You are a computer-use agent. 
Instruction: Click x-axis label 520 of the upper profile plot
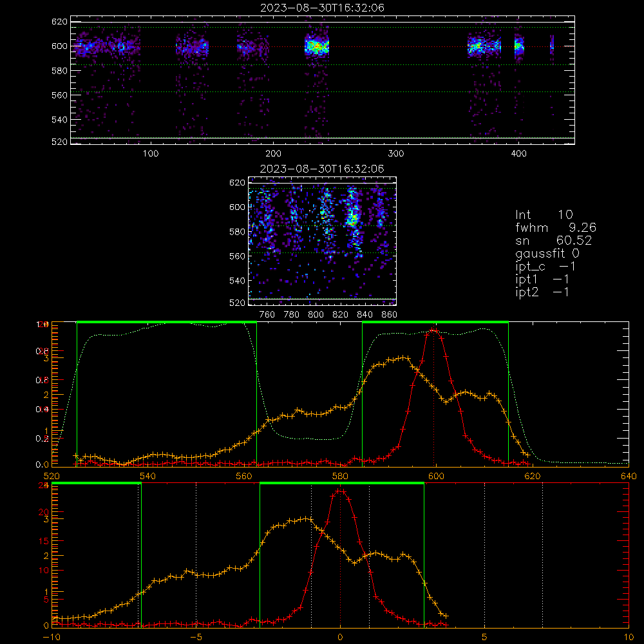(52, 476)
